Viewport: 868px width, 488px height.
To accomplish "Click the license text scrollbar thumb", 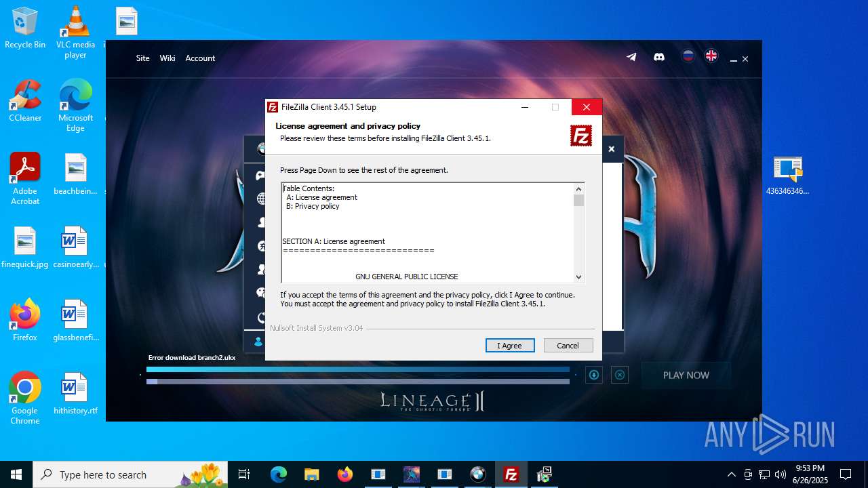I will tap(578, 201).
